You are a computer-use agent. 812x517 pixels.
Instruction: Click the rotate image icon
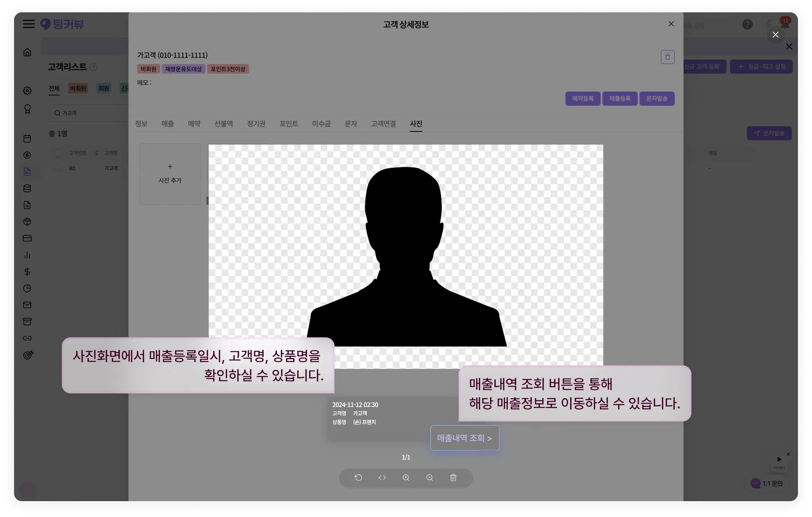[358, 477]
